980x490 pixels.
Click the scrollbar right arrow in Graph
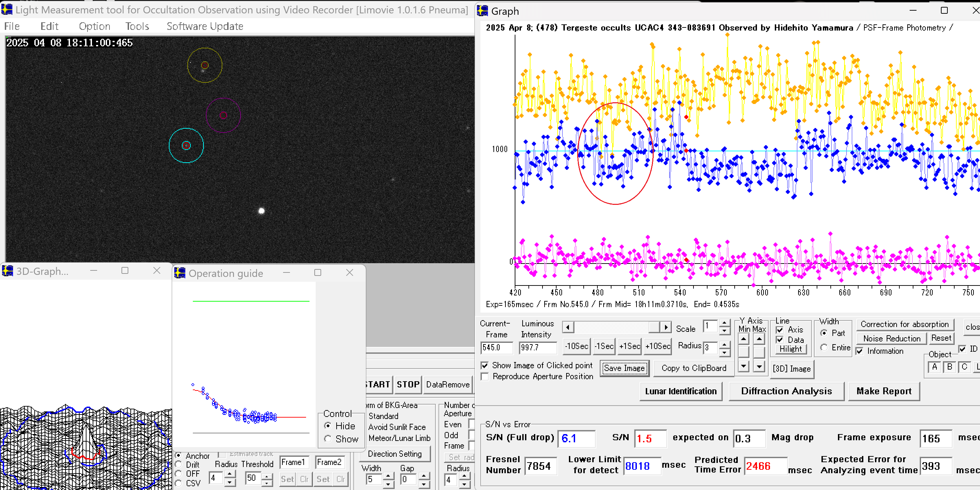tap(665, 327)
